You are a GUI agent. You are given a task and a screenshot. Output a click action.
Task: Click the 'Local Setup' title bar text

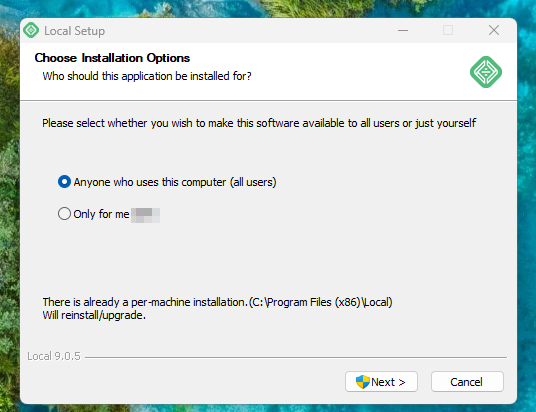coord(75,31)
